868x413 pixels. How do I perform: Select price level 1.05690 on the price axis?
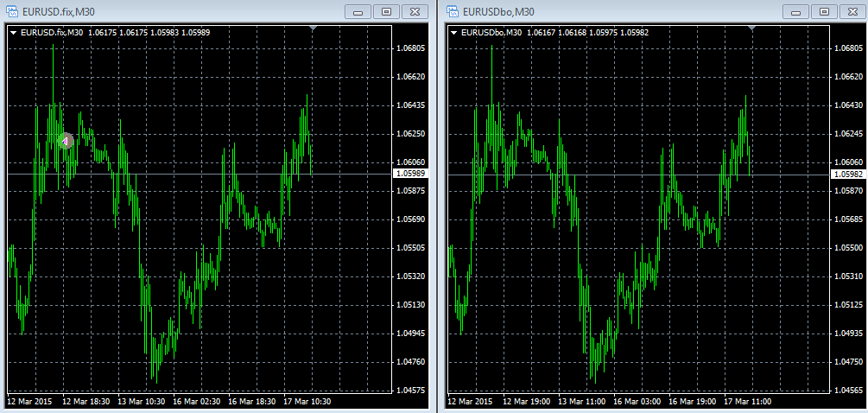pos(411,219)
